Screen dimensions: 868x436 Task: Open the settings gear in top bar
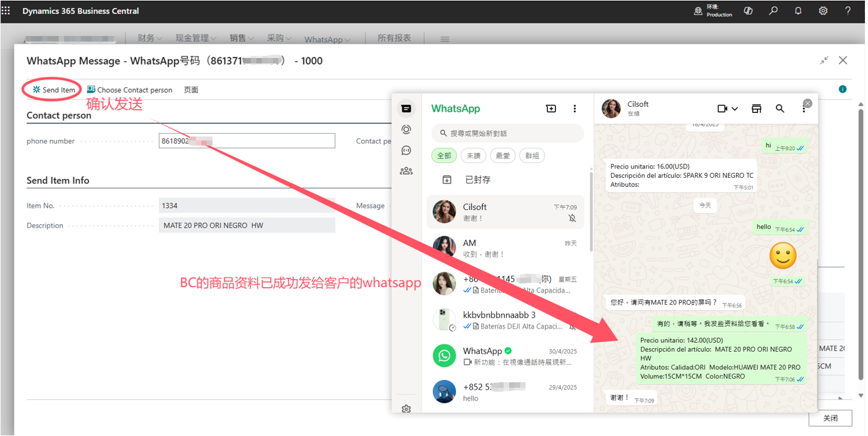[x=823, y=11]
